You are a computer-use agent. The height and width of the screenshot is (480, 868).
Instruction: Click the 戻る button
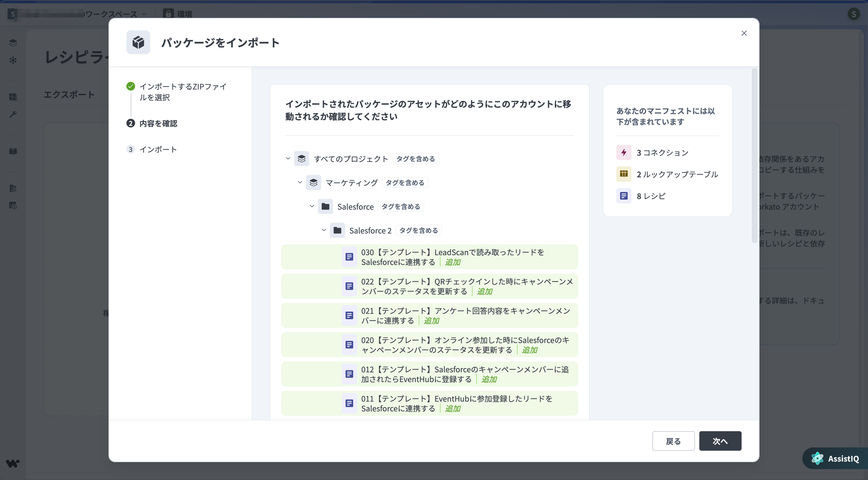click(x=673, y=441)
